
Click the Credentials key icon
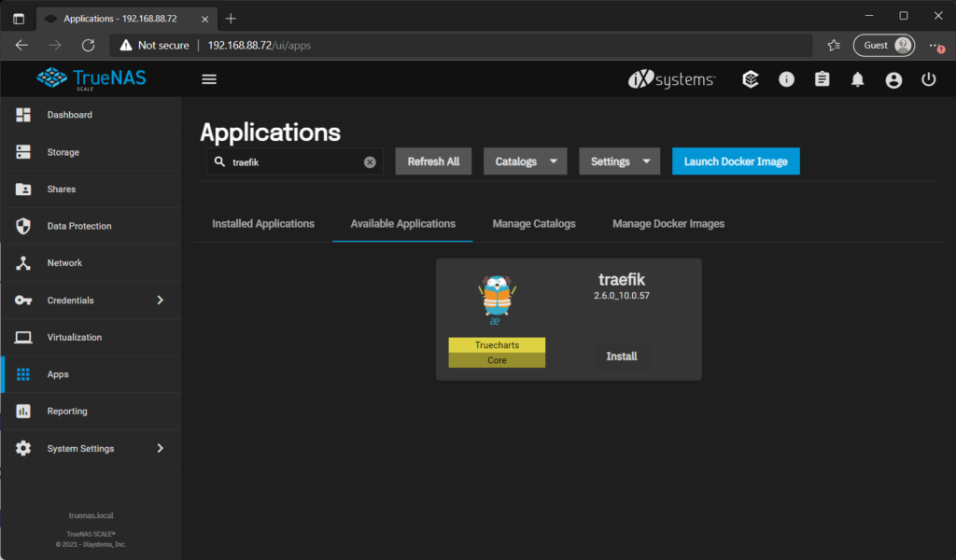click(23, 300)
